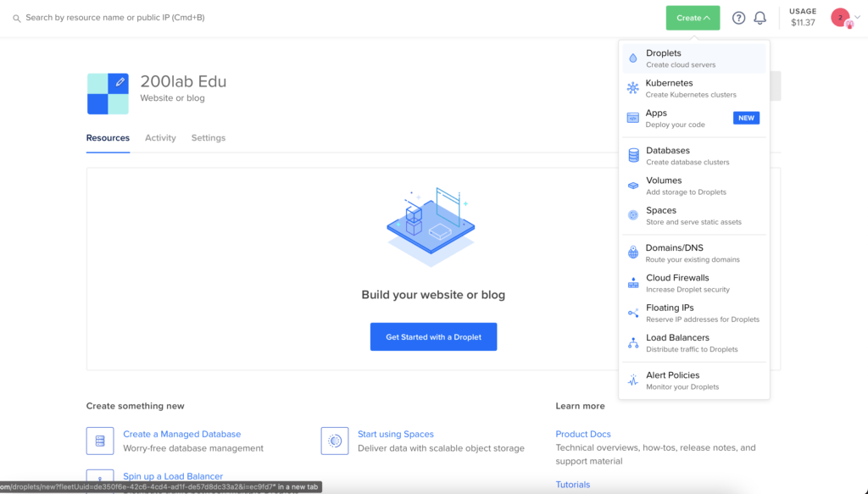This screenshot has height=494, width=868.
Task: Click the Apps code window icon
Action: [632, 118]
